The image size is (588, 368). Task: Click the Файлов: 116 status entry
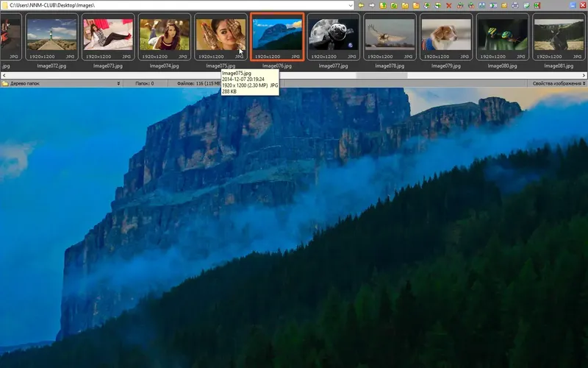pos(198,83)
